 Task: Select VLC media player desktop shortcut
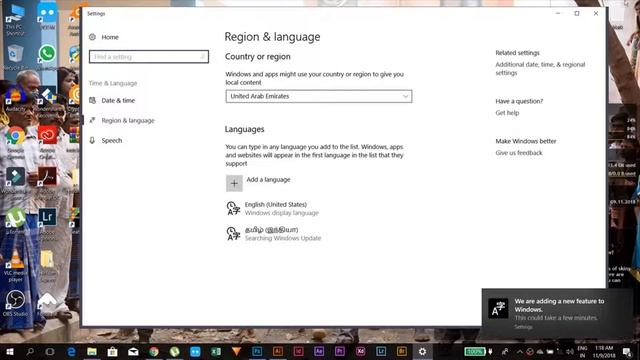pos(16,266)
